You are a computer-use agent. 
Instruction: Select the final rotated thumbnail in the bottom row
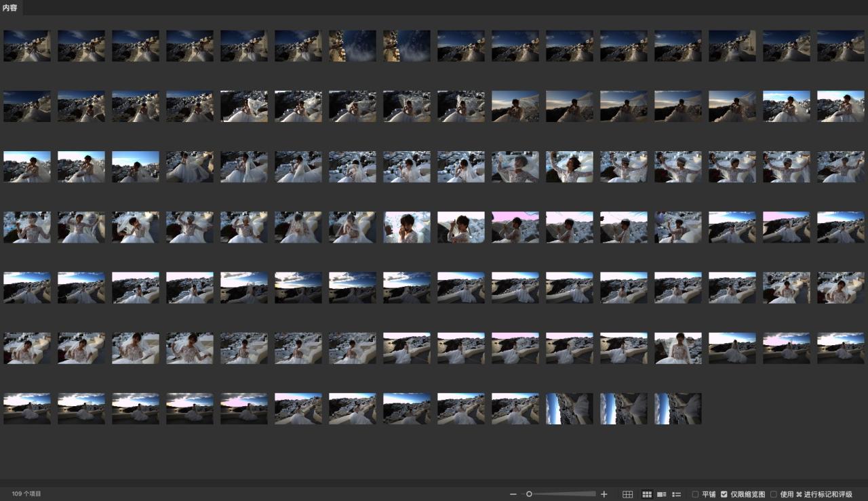(x=678, y=409)
